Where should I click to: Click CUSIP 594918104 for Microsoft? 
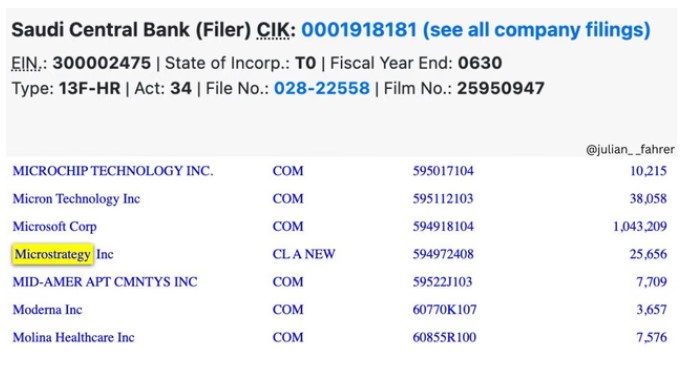[443, 226]
